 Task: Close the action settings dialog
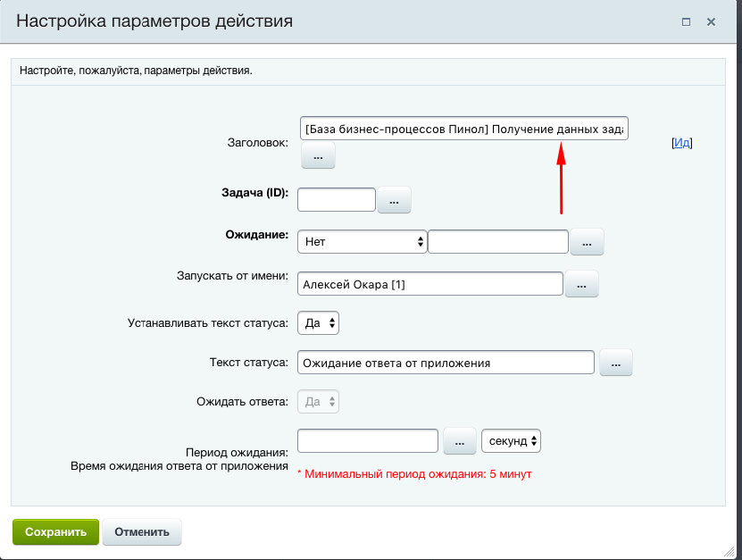[x=712, y=21]
